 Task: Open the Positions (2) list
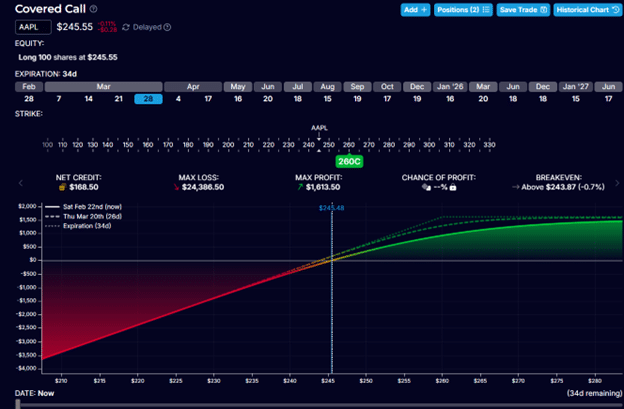click(x=465, y=10)
